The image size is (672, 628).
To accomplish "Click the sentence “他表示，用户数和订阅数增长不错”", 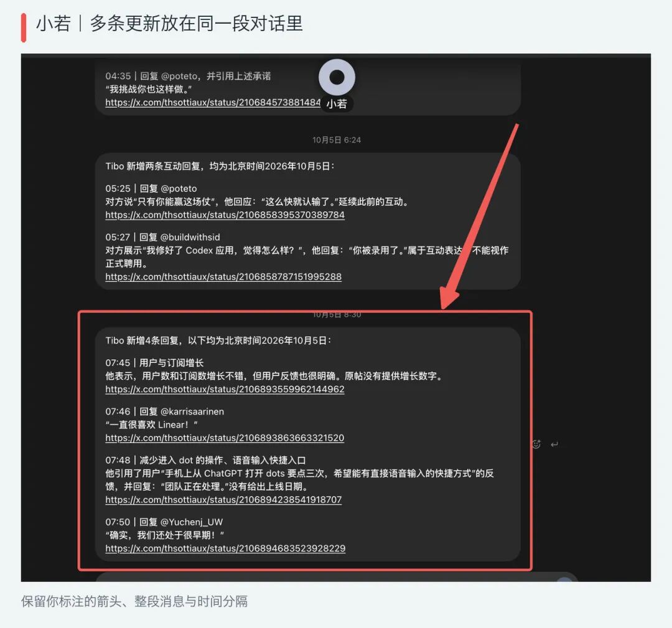I will 176,376.
